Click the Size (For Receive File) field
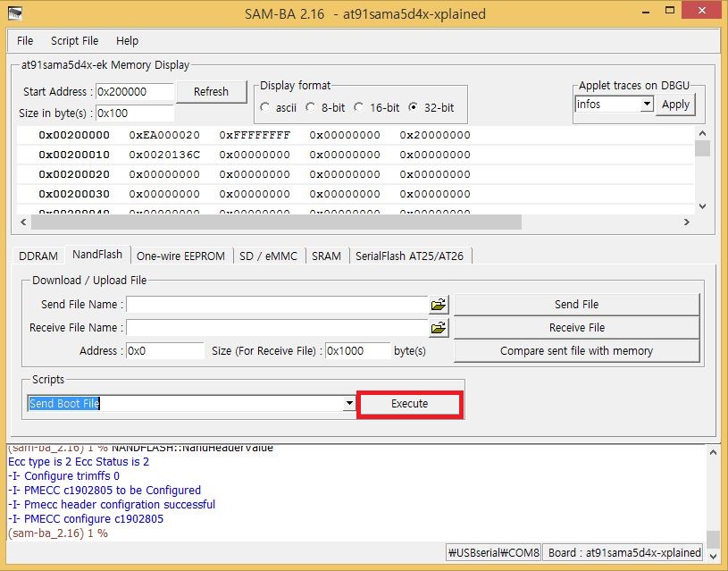 coord(357,351)
